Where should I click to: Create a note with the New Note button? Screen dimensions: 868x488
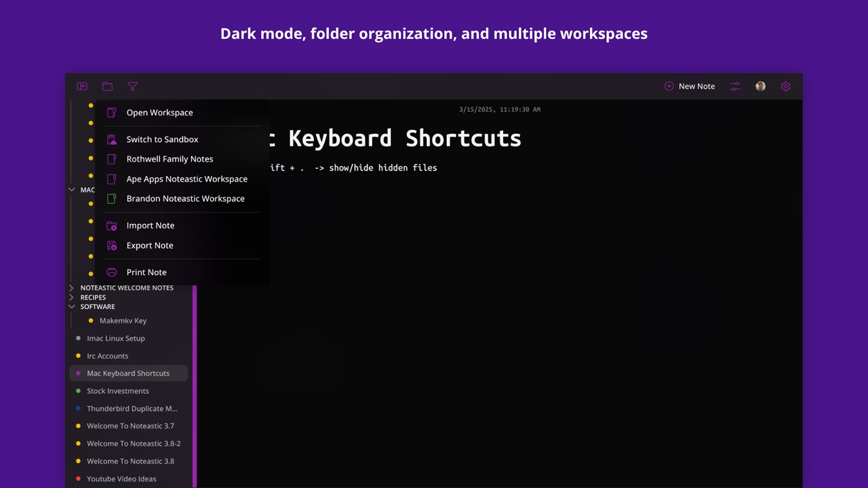pyautogui.click(x=689, y=86)
